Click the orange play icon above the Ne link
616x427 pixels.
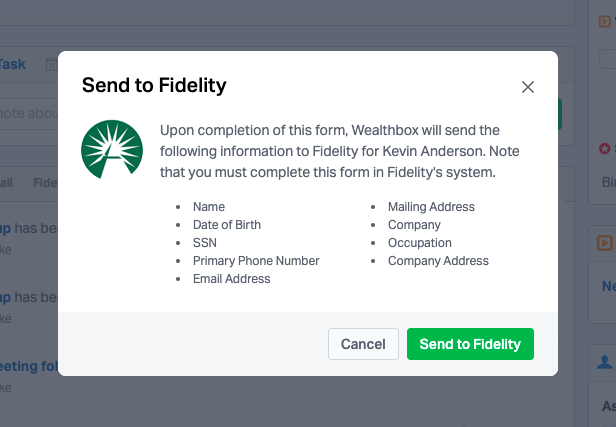tap(605, 243)
